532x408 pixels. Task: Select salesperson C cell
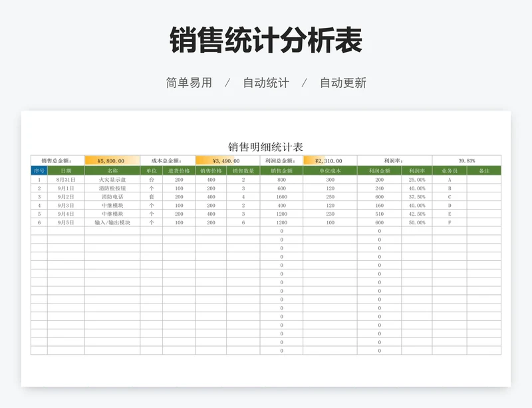pyautogui.click(x=450, y=197)
